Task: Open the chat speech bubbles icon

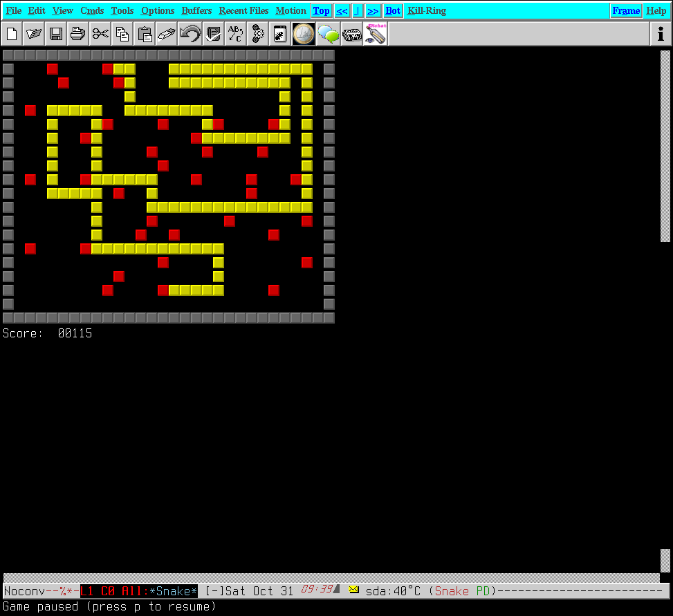Action: (x=329, y=34)
